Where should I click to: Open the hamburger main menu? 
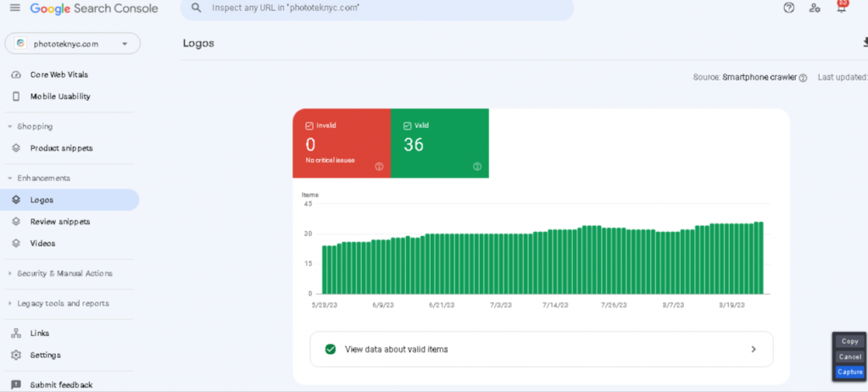point(15,8)
